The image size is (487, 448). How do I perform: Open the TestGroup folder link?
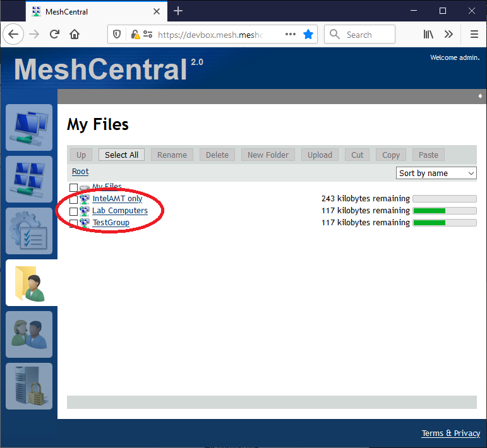(x=111, y=223)
